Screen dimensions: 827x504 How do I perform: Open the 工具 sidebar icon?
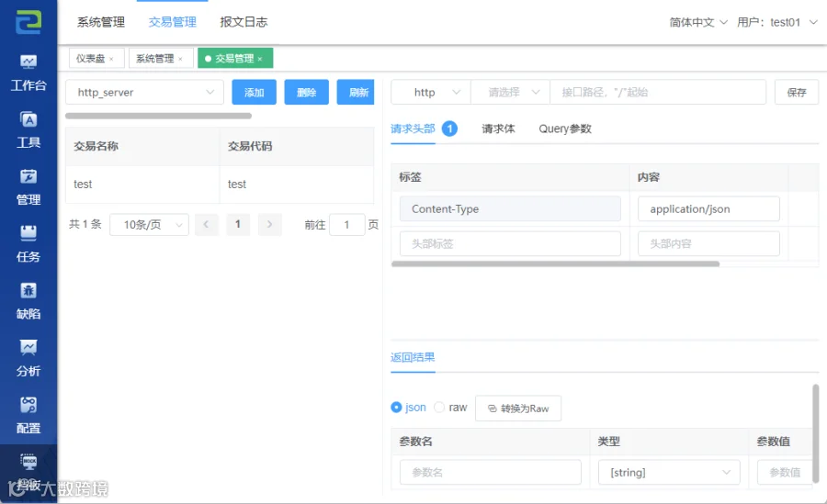coord(28,119)
